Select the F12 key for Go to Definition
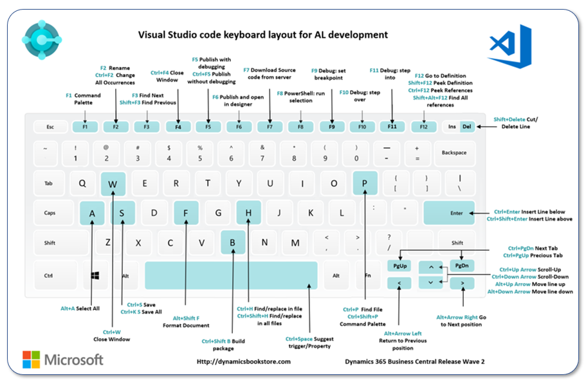The height and width of the screenshot is (382, 588). click(423, 127)
